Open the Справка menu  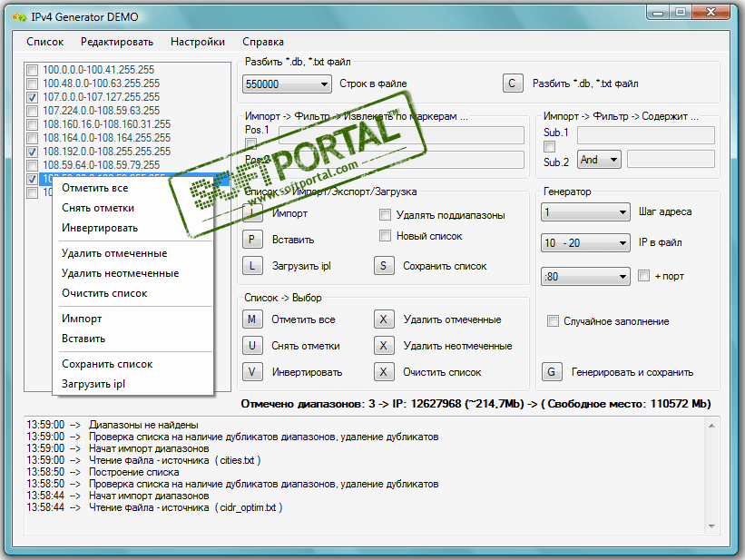(x=263, y=42)
